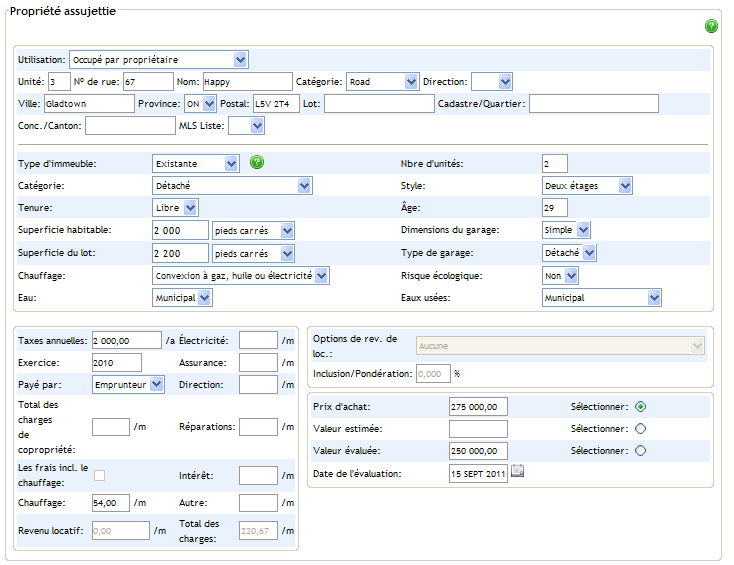The image size is (734, 565).
Task: Open the Eaux usées dropdown
Action: pyautogui.click(x=602, y=298)
